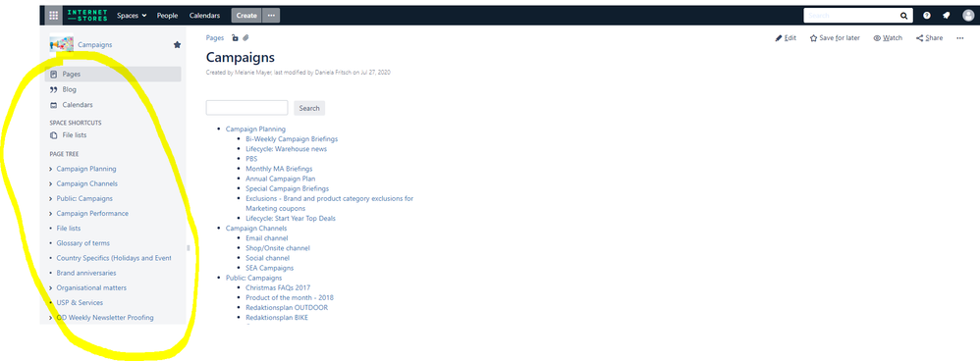The width and height of the screenshot is (980, 361).
Task: Toggle Watch for this page
Action: [x=888, y=38]
